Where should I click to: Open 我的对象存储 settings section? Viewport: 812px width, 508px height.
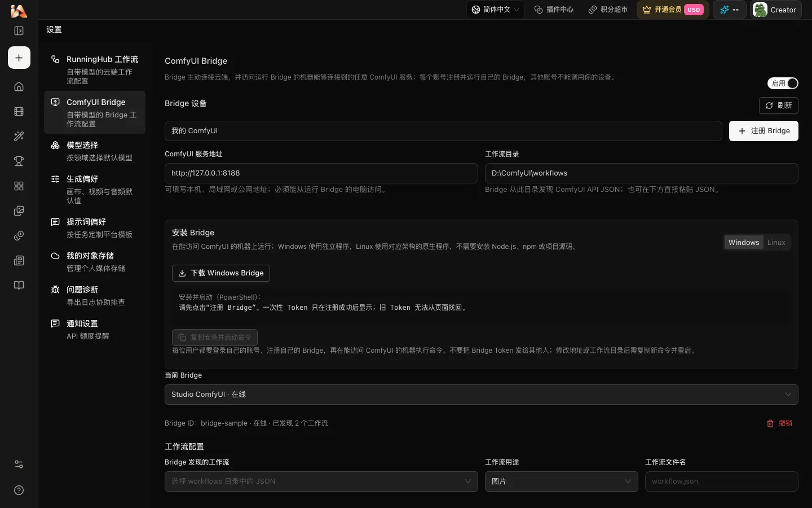pyautogui.click(x=95, y=261)
